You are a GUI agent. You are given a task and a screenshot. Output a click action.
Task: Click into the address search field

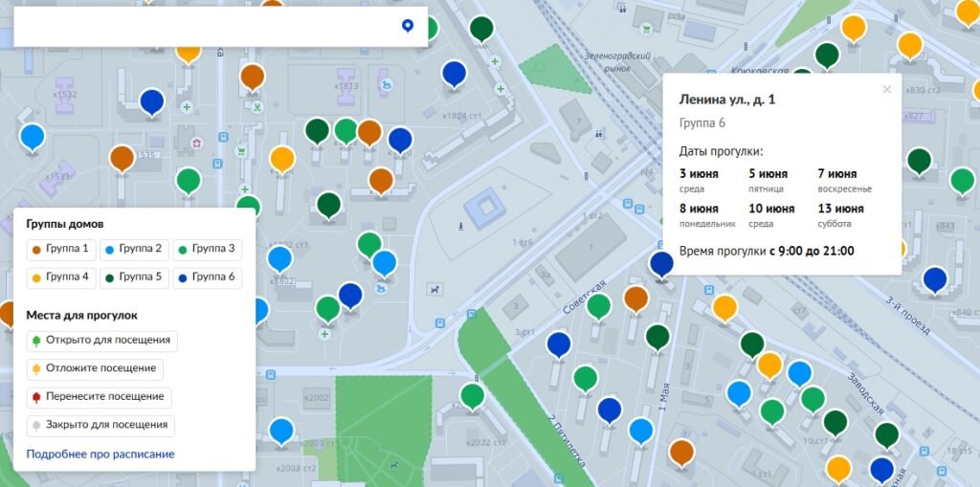(x=221, y=26)
